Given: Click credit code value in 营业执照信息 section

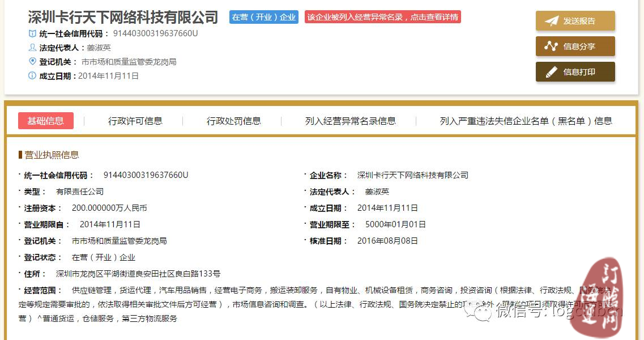Looking at the screenshot, I should pos(146,175).
